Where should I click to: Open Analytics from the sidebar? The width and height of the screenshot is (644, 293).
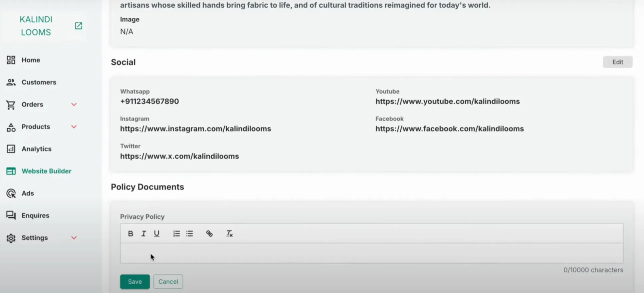36,149
